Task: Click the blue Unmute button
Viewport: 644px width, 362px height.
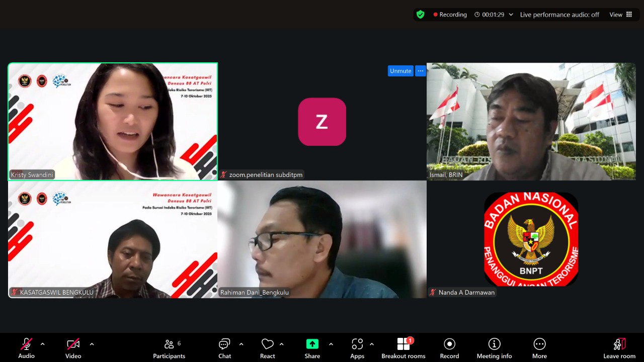Action: coord(400,71)
